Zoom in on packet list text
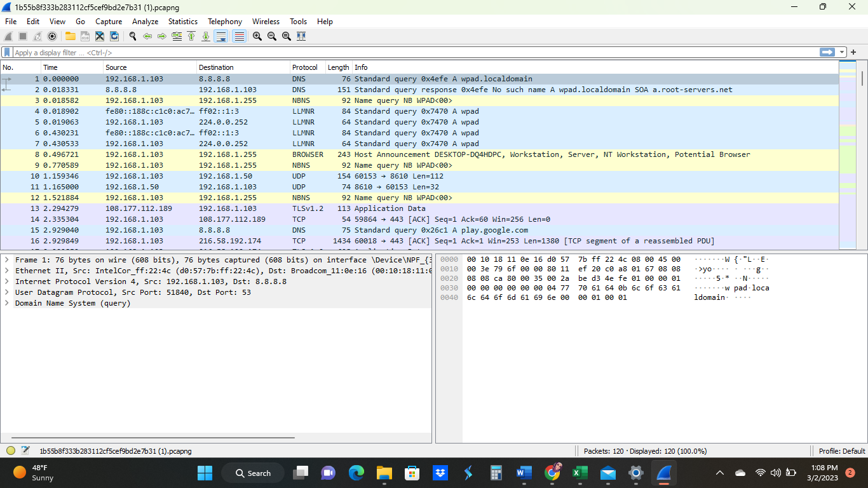868x488 pixels. [x=257, y=36]
